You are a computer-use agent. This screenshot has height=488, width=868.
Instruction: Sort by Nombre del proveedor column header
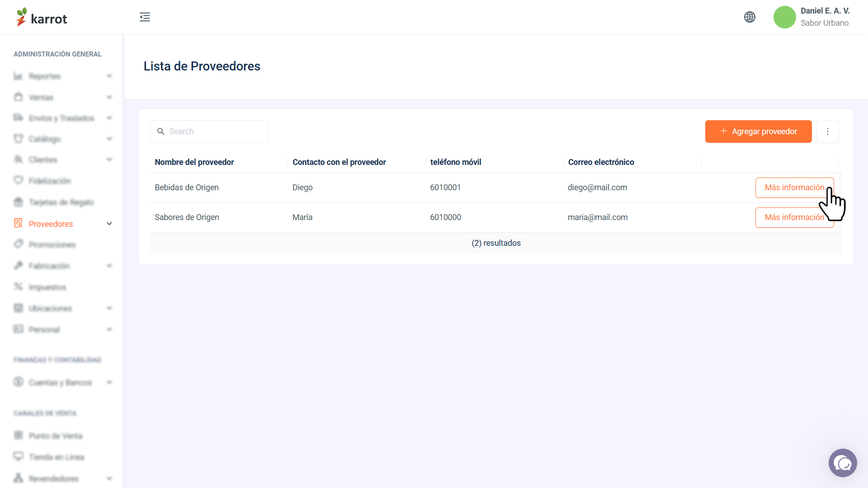[194, 162]
